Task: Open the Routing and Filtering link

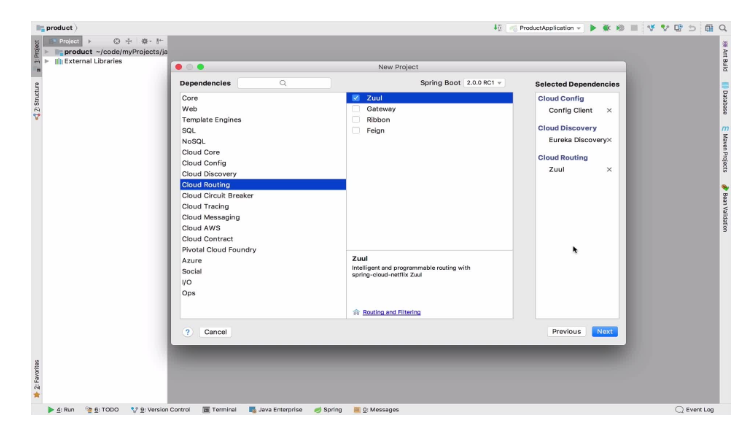Action: (x=391, y=312)
